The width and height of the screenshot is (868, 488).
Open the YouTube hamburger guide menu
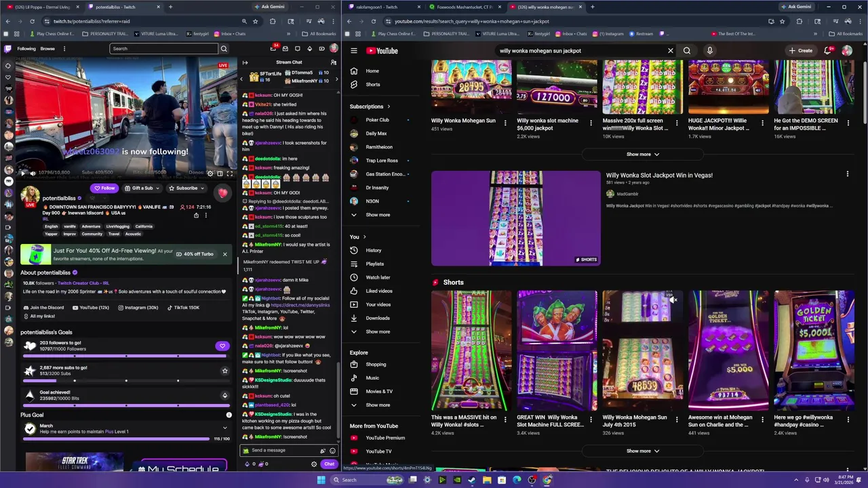coord(353,51)
